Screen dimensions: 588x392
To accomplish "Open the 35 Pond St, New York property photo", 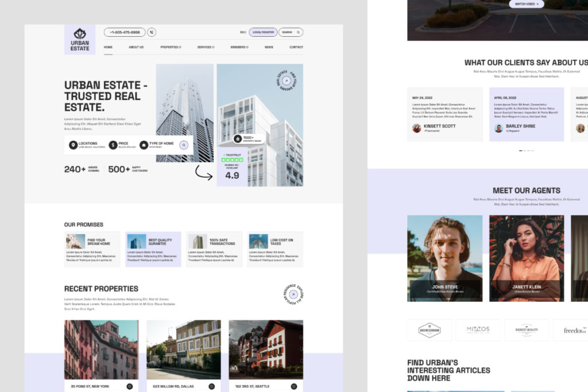I will click(101, 350).
